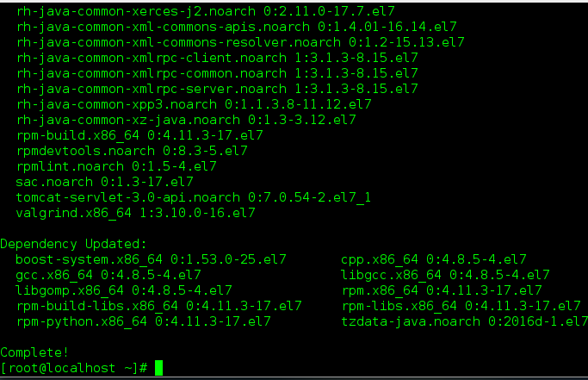Click the valgrind.x86_64 package line
This screenshot has height=380, width=588.
coord(136,214)
